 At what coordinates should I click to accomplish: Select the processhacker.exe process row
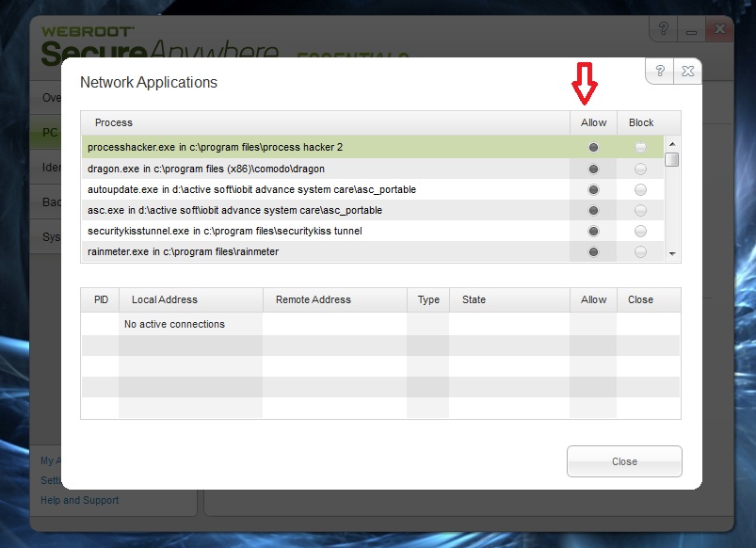pos(373,147)
